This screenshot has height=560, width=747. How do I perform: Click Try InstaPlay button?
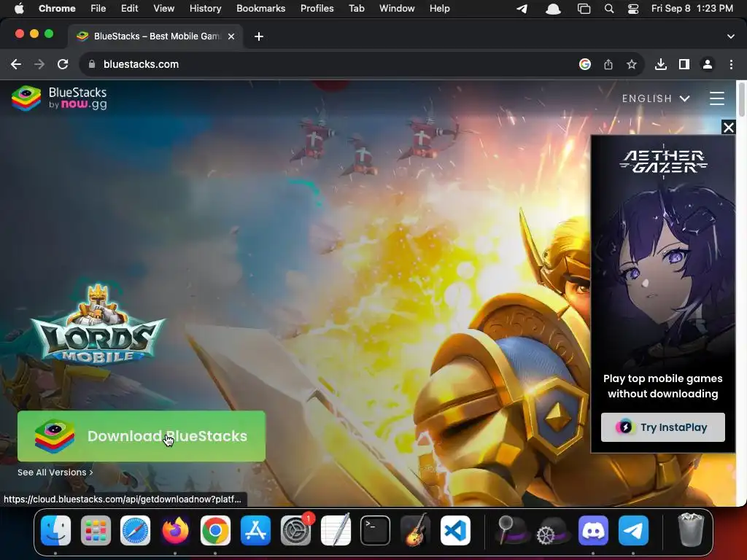tap(662, 427)
